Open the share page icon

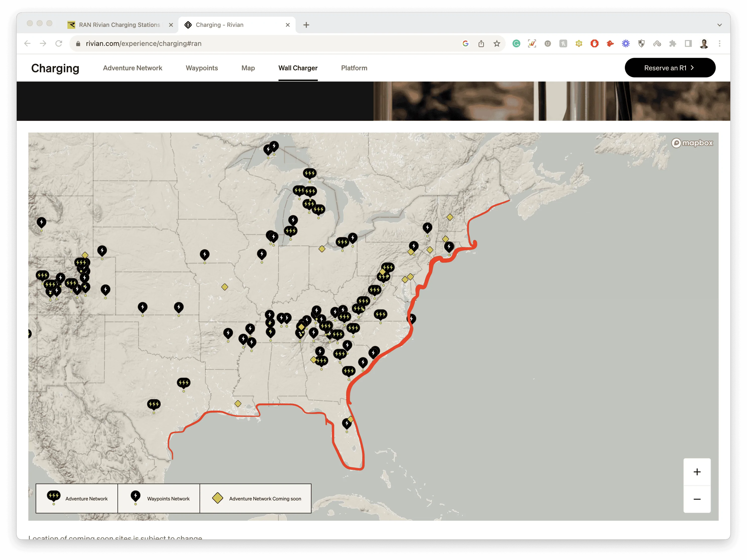[481, 44]
